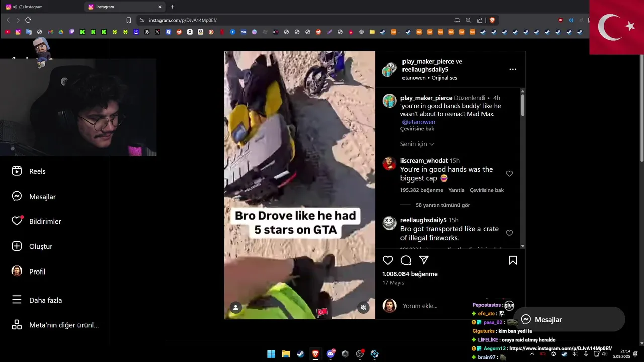
Task: Bookmark this page
Action: pyautogui.click(x=129, y=20)
